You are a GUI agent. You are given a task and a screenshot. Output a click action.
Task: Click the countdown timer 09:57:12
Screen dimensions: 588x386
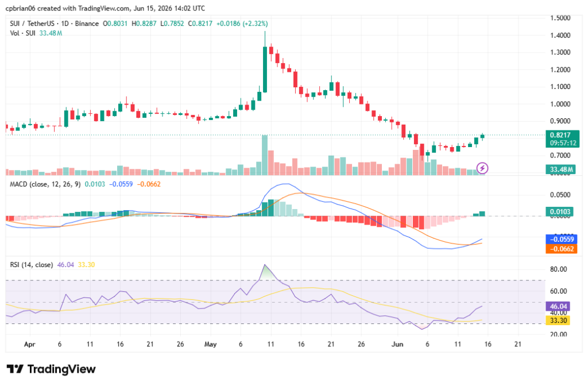pyautogui.click(x=562, y=143)
